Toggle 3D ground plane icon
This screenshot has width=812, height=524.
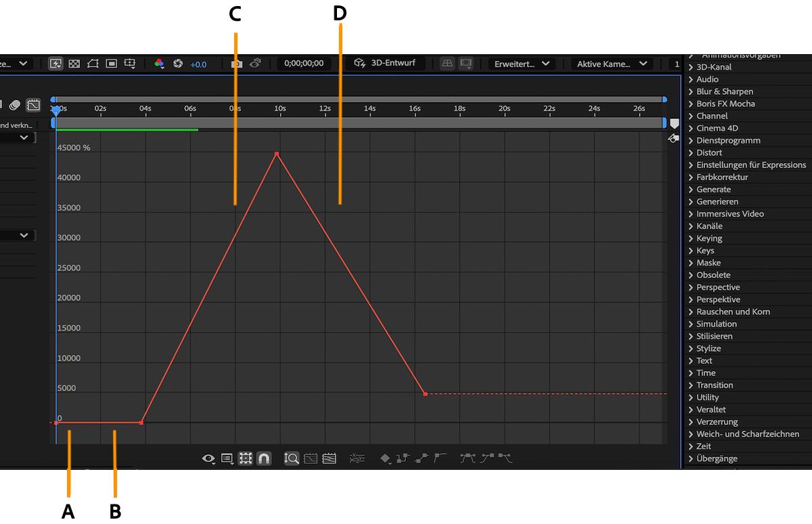pos(447,64)
